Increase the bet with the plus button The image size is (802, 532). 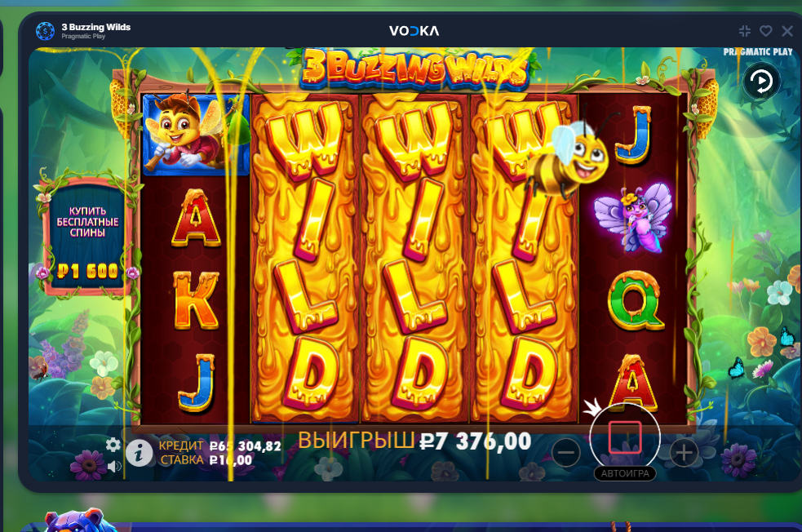(x=684, y=453)
